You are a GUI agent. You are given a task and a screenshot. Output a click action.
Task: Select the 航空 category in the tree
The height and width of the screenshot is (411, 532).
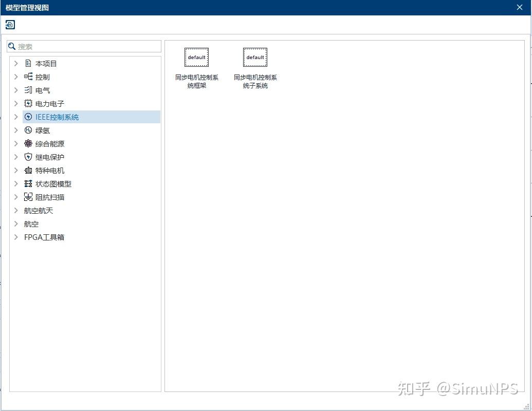coord(31,223)
